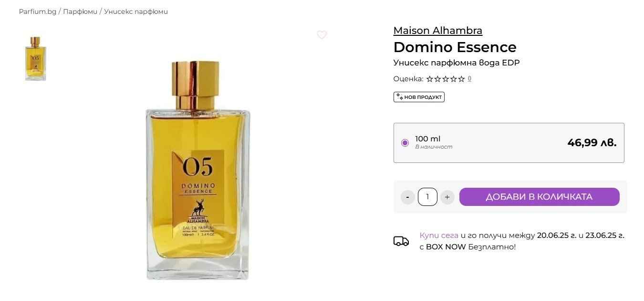Click the sparkle icon in the НОВ ПРОДУКТ badge
Screen dimensions: 644x301
[400, 97]
